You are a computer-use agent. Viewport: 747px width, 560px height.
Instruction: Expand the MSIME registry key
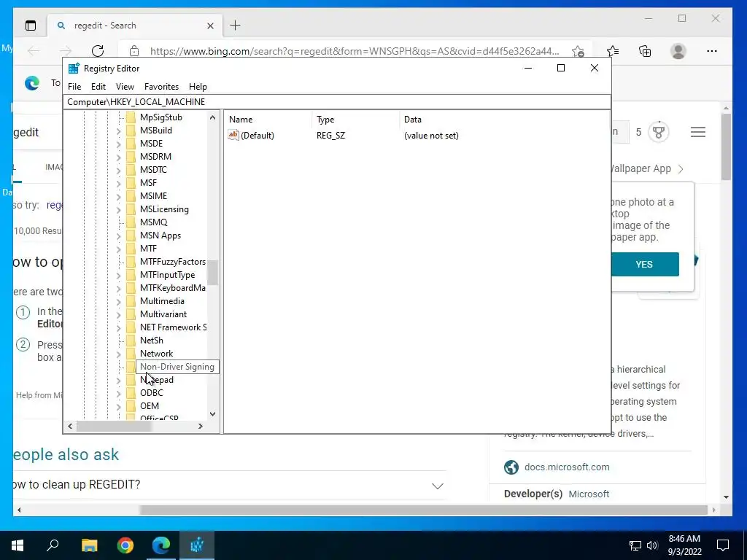119,196
